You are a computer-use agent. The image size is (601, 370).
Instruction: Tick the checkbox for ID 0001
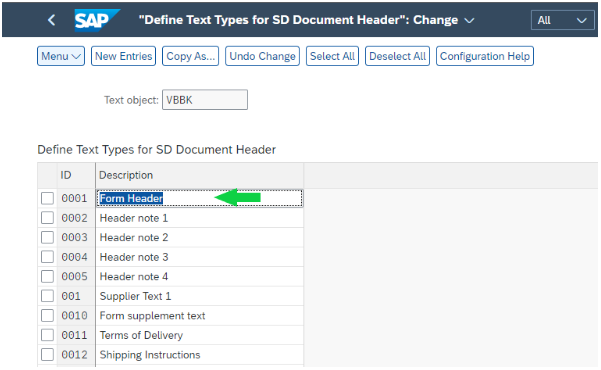[x=48, y=199]
